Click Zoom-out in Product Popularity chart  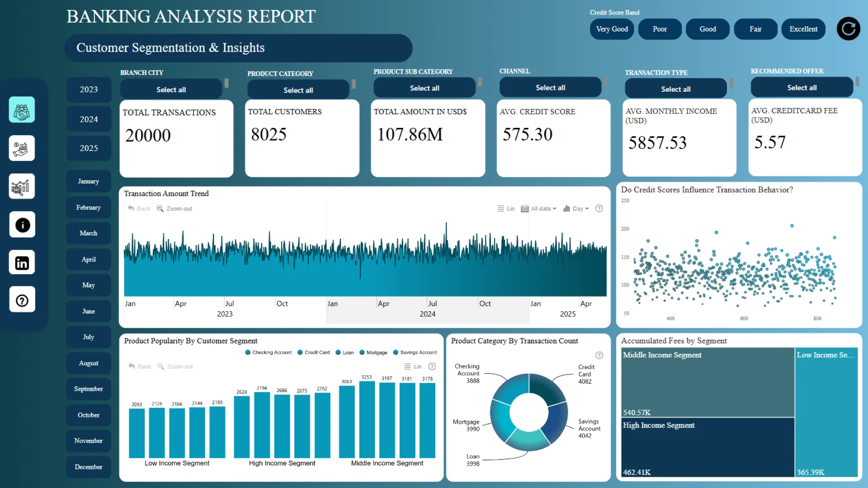pos(175,366)
